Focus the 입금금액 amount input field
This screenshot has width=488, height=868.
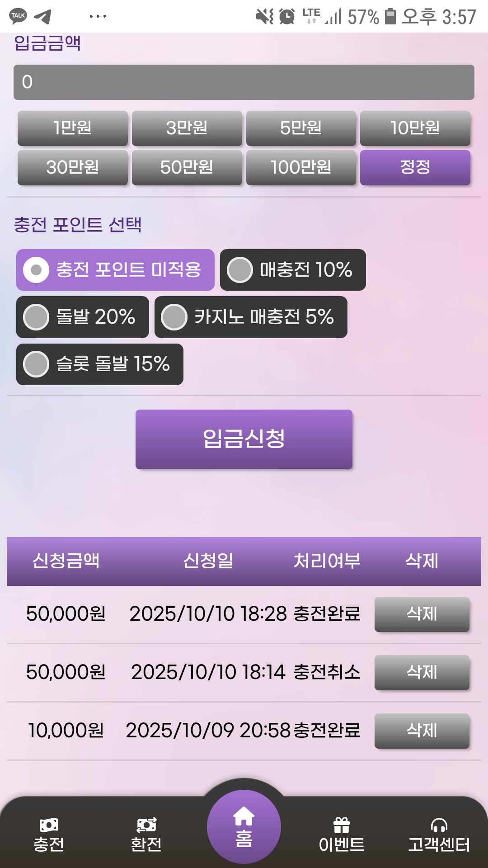coord(244,82)
